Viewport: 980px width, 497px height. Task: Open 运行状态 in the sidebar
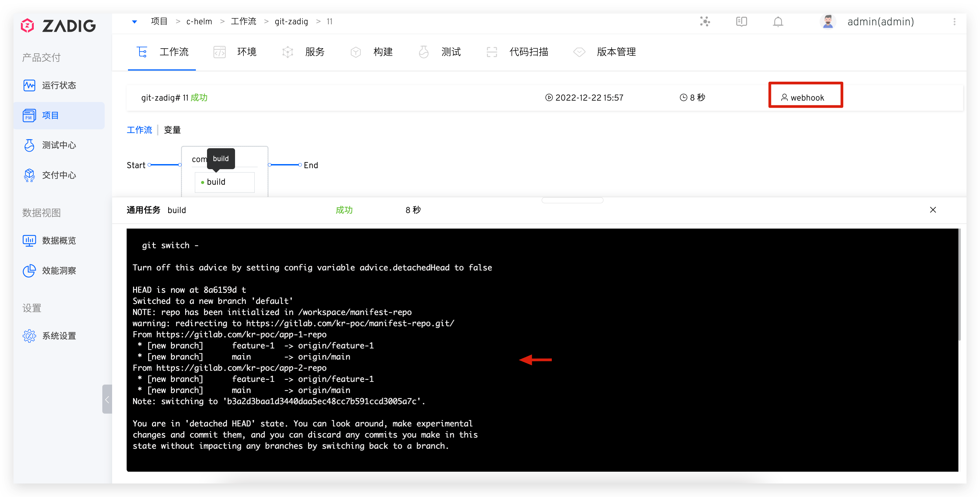[58, 85]
